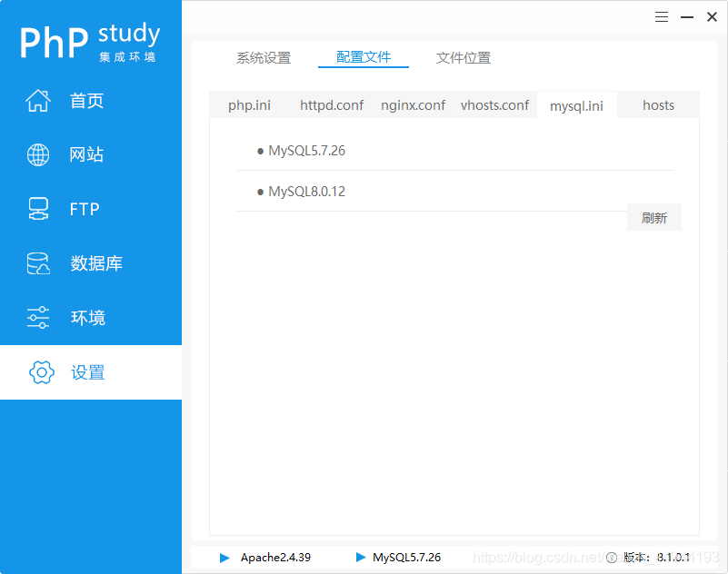Click the 刷新 refresh button

[653, 217]
